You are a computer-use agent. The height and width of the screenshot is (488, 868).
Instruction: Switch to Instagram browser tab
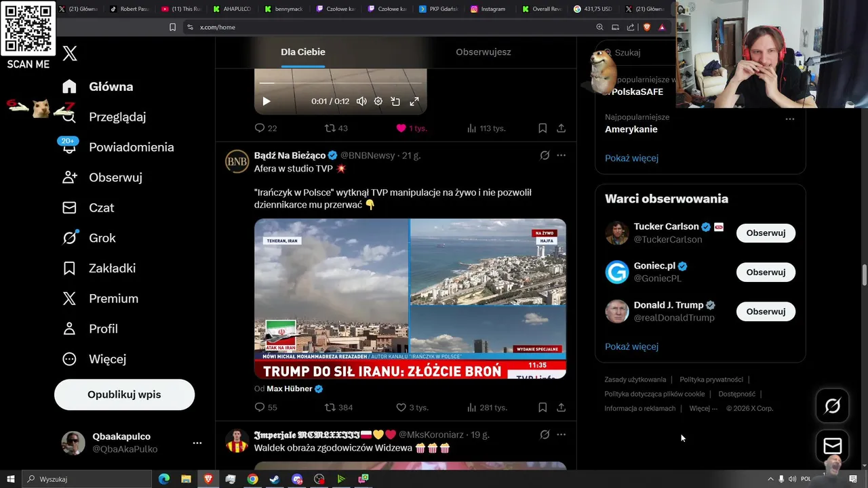point(488,9)
